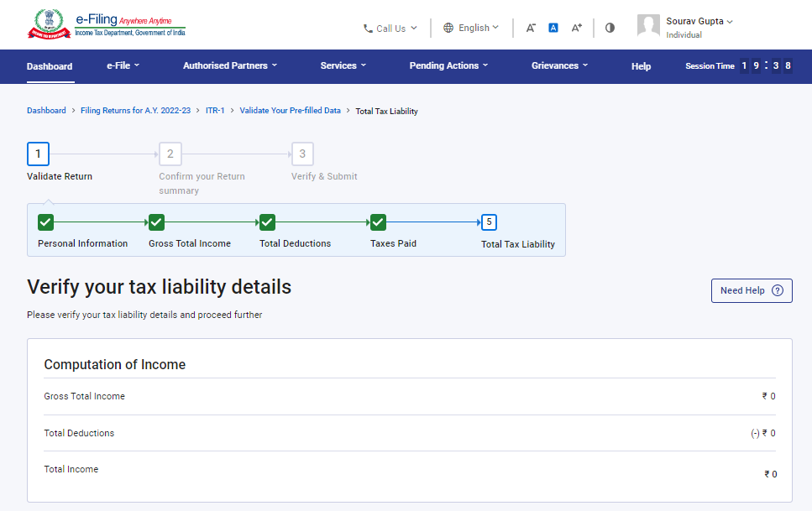
Task: Click the Total Deductions green checkmark
Action: click(x=267, y=222)
